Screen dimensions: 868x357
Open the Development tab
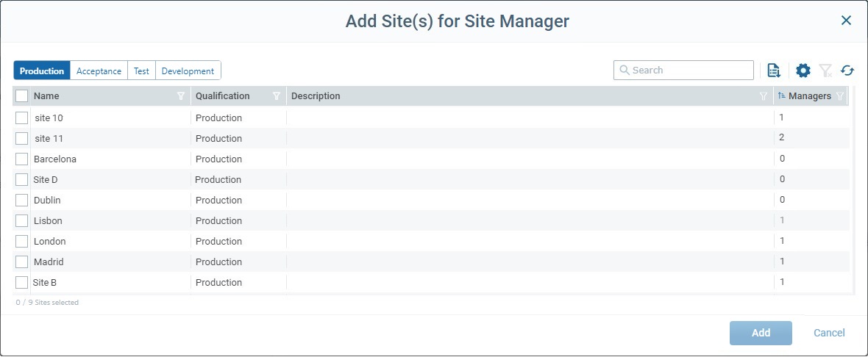tap(188, 71)
